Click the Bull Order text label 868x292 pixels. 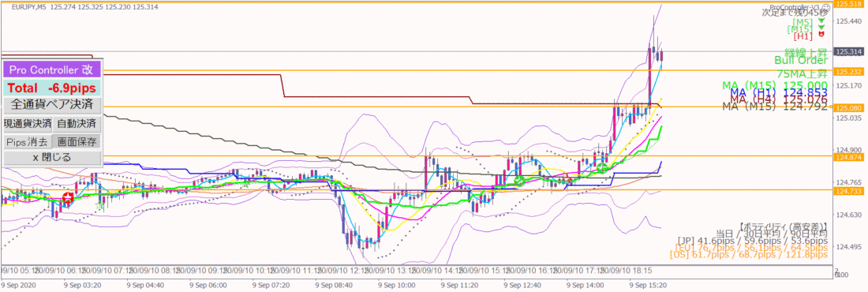pos(800,61)
